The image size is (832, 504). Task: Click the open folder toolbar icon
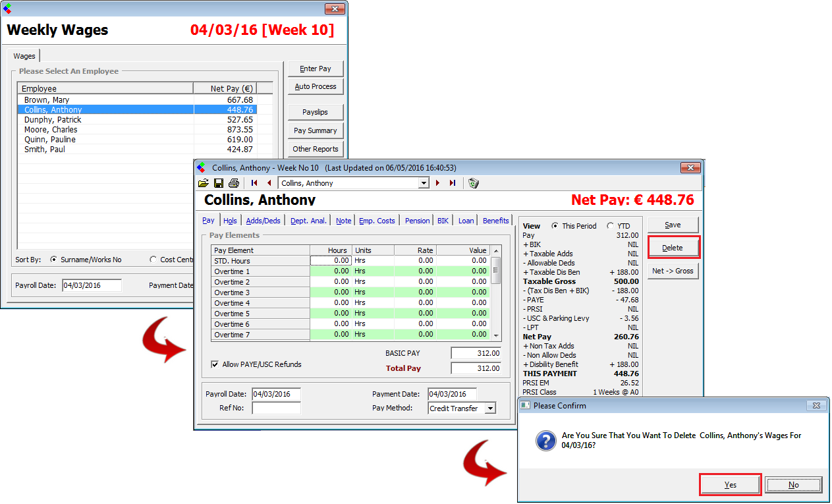(x=203, y=183)
